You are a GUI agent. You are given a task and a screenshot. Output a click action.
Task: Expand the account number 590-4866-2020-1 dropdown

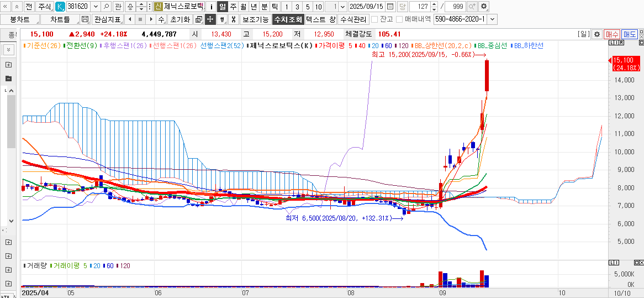[493, 19]
